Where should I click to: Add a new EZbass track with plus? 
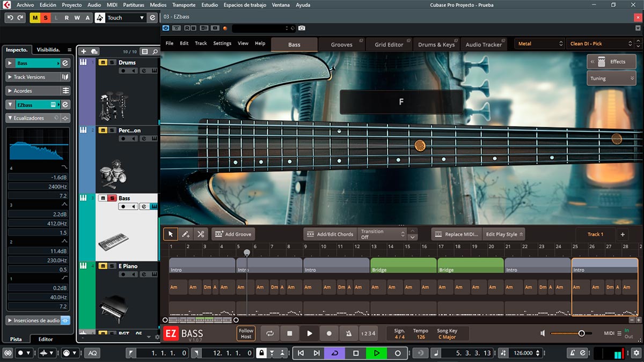pyautogui.click(x=623, y=234)
